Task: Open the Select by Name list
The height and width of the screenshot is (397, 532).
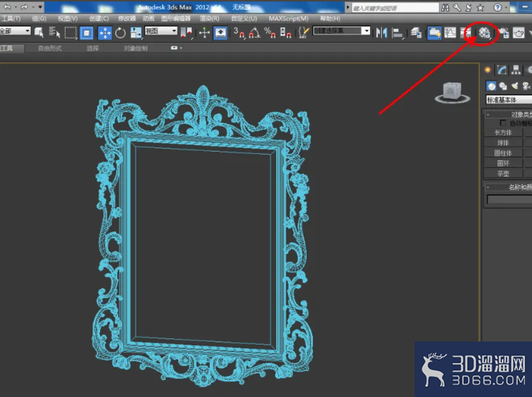Action: click(x=54, y=33)
